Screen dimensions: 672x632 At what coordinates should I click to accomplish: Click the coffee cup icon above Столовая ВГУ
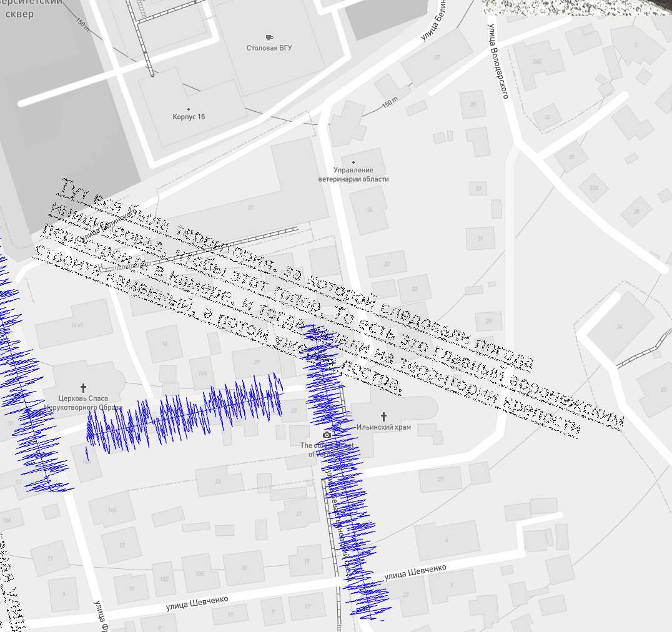269,37
